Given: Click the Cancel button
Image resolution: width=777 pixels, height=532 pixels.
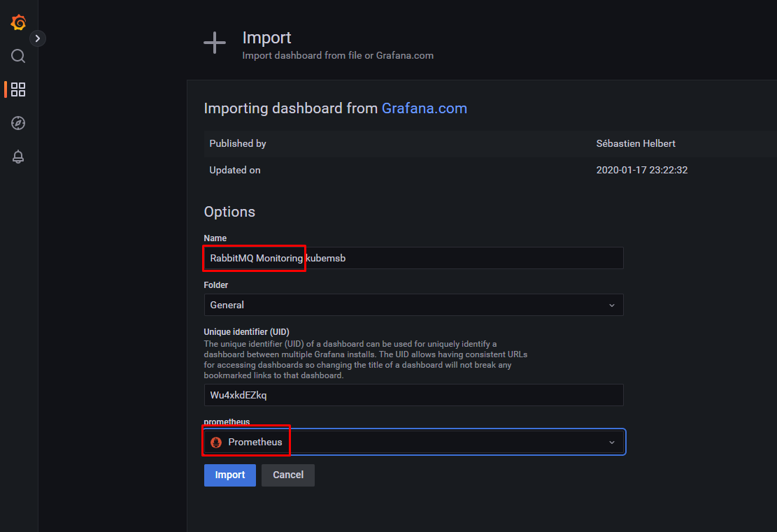Looking at the screenshot, I should (288, 475).
